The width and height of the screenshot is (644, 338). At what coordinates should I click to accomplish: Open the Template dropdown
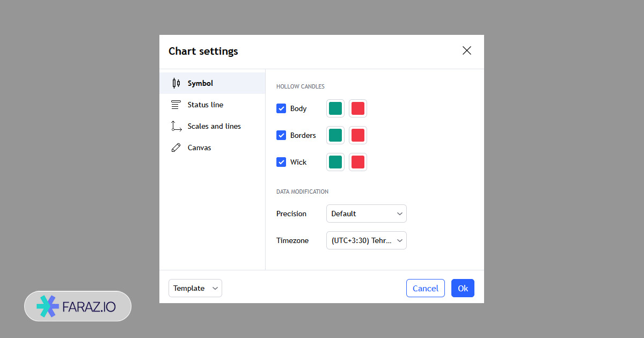coord(195,288)
